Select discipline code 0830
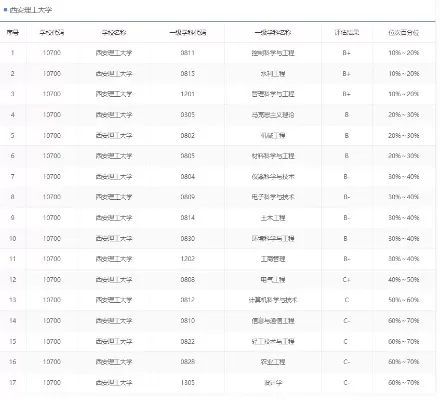 coord(188,238)
